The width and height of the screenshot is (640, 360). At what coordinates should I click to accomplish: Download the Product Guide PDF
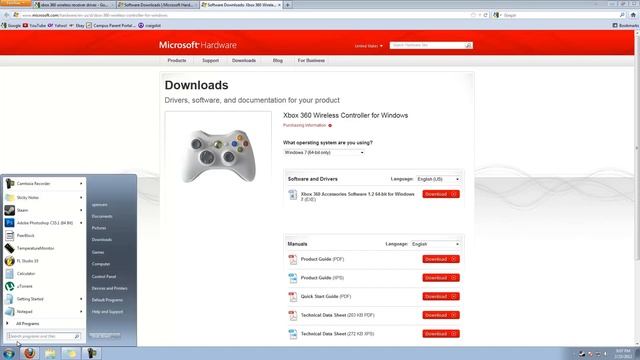coord(441,259)
